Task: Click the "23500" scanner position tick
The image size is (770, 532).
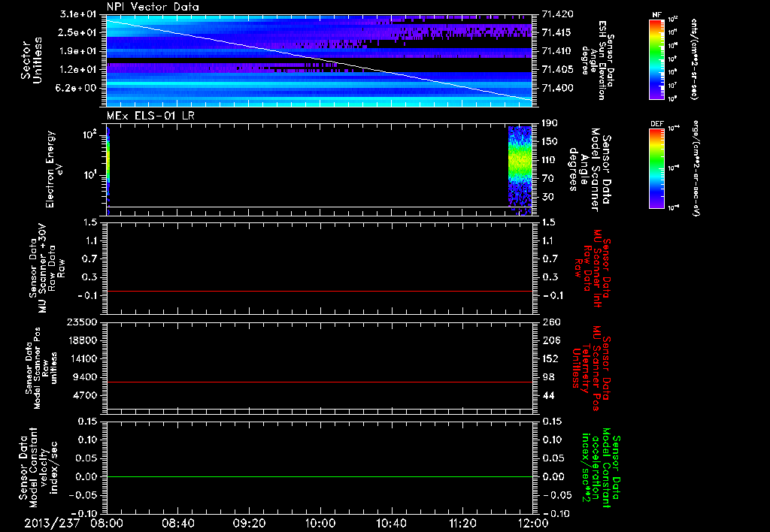Action: (81, 322)
